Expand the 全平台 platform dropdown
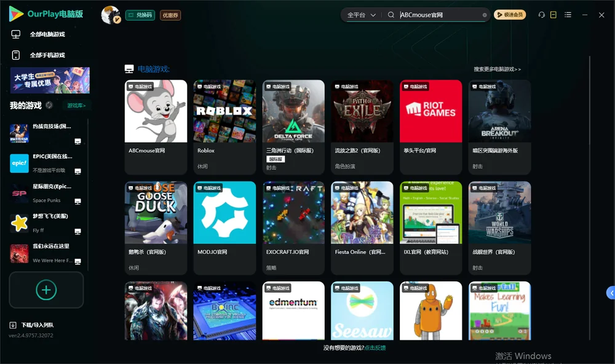Viewport: 615px width, 364px height. (x=361, y=15)
